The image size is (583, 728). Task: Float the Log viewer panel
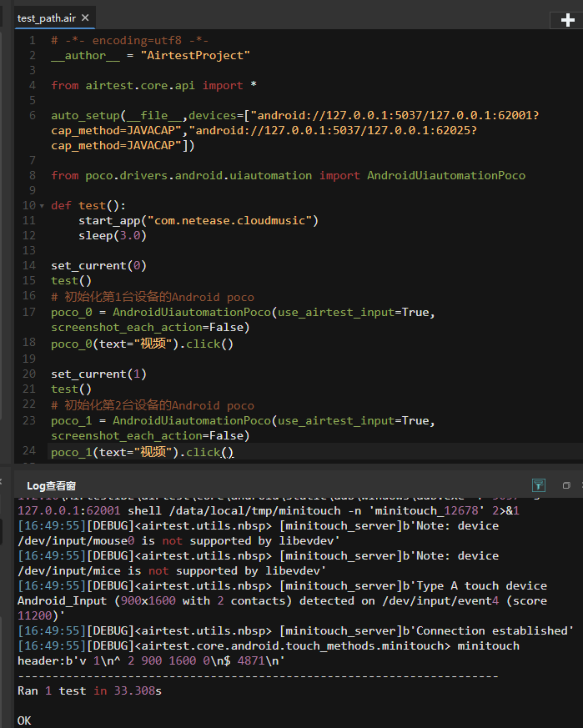click(x=566, y=485)
